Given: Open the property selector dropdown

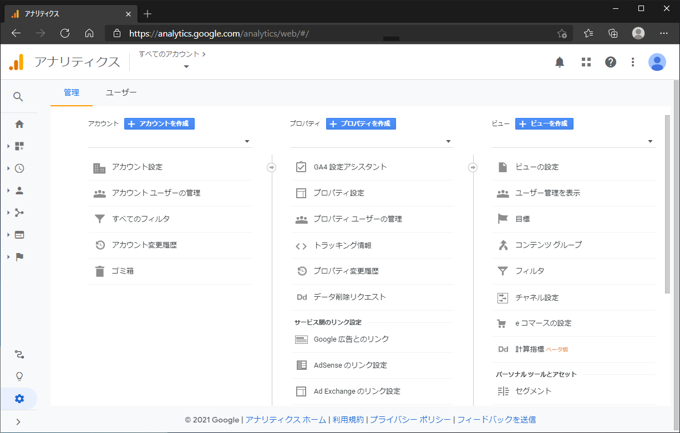Looking at the screenshot, I should coord(372,141).
